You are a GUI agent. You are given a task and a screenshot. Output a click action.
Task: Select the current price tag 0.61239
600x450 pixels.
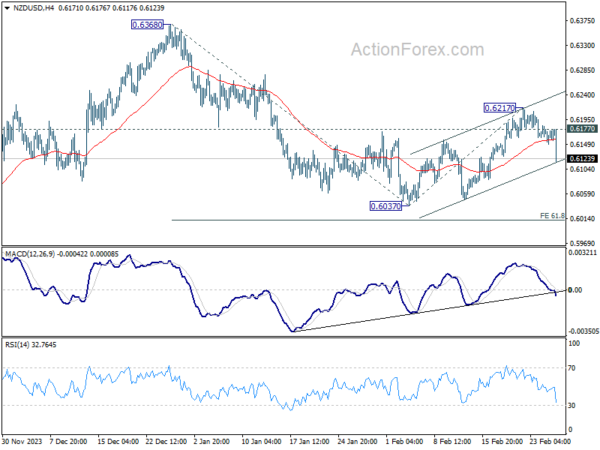582,158
